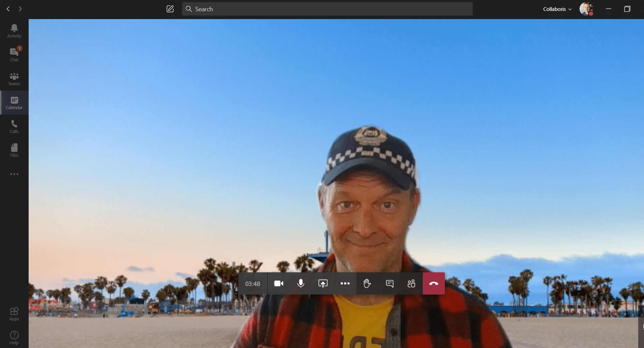Open the Files section

tap(14, 150)
